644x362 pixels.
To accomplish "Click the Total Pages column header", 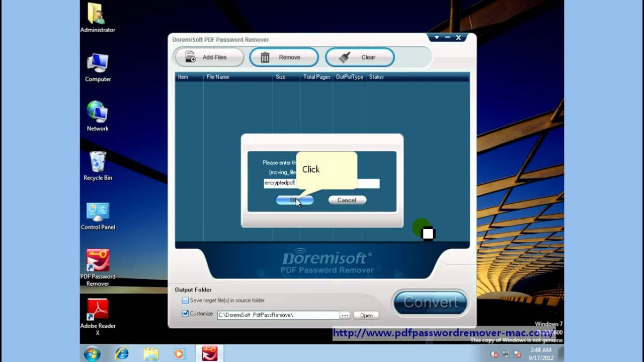I will pos(316,77).
